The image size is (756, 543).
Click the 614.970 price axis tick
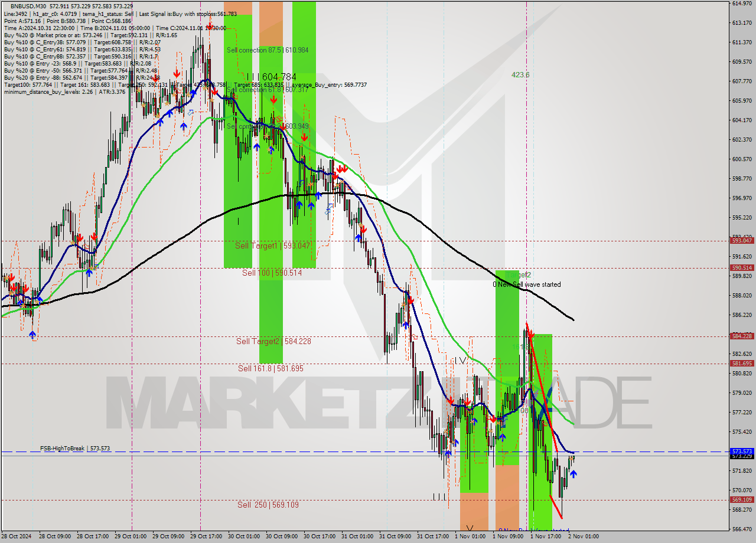click(742, 4)
